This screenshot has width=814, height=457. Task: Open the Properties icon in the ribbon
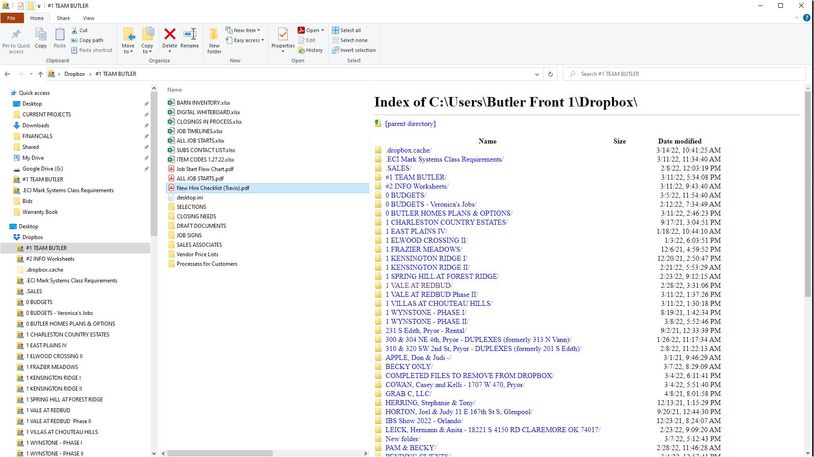pos(283,39)
